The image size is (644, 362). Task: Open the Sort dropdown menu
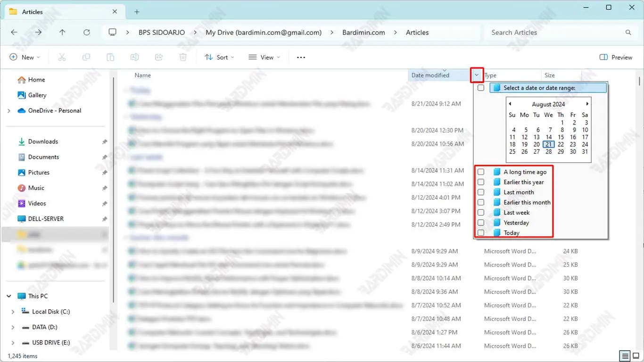(x=219, y=57)
